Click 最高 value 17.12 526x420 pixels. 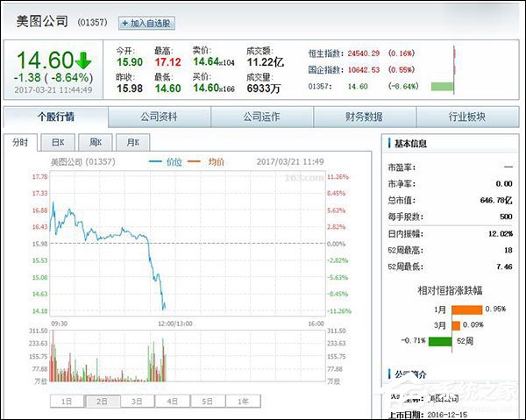tap(168, 62)
